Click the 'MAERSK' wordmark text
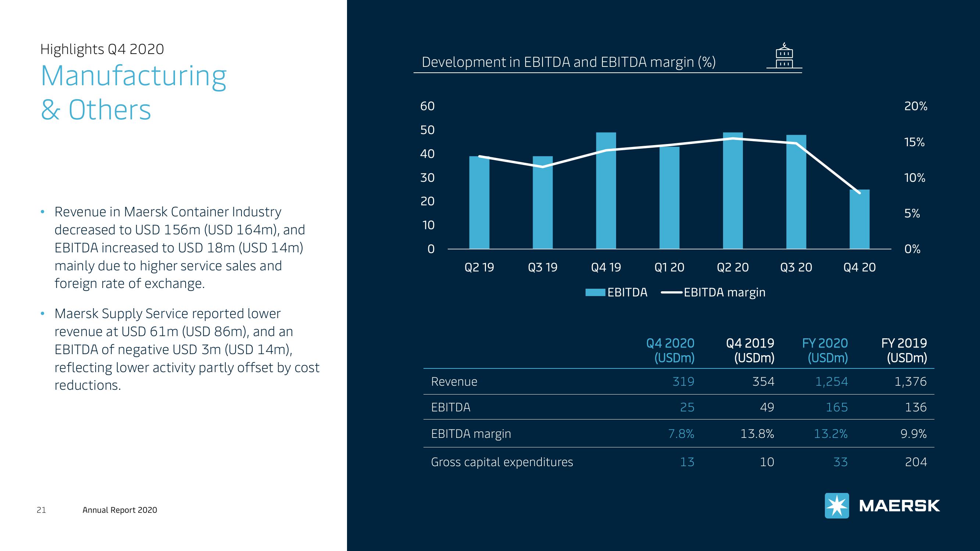The image size is (980, 551). [x=899, y=506]
